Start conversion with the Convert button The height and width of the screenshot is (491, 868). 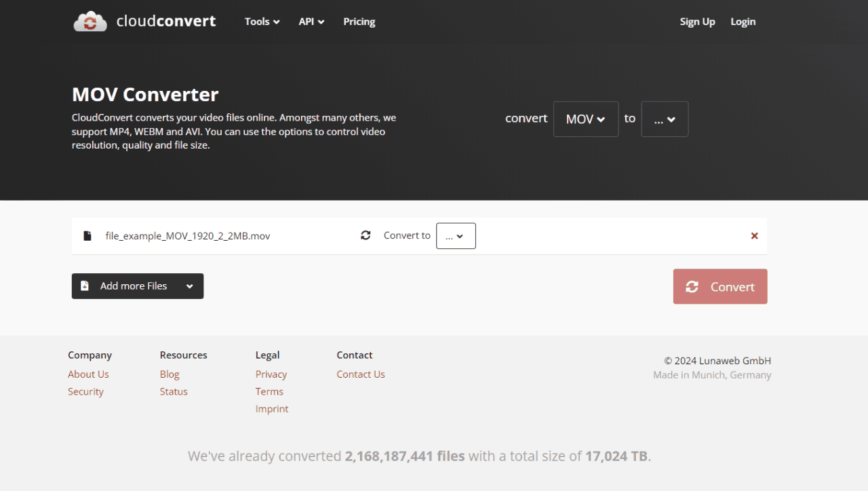pyautogui.click(x=720, y=286)
